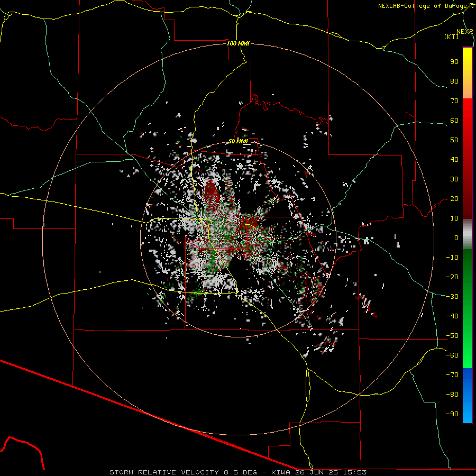Pick the orange segment of the color bar
The image size is (476, 476).
[x=467, y=89]
